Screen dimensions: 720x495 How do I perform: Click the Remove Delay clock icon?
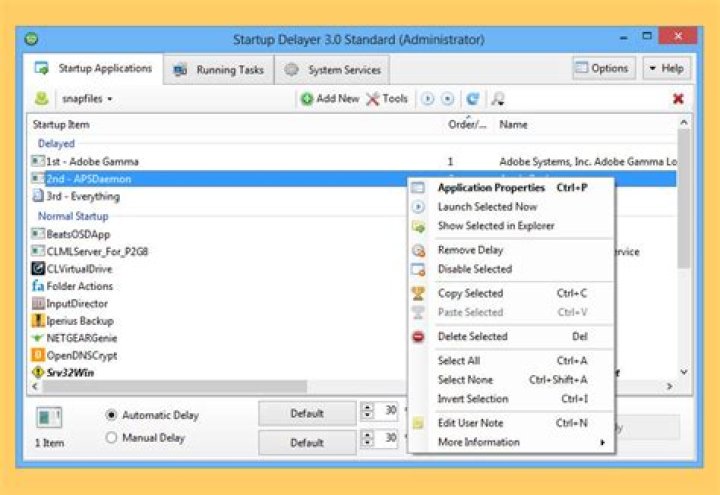pos(418,250)
